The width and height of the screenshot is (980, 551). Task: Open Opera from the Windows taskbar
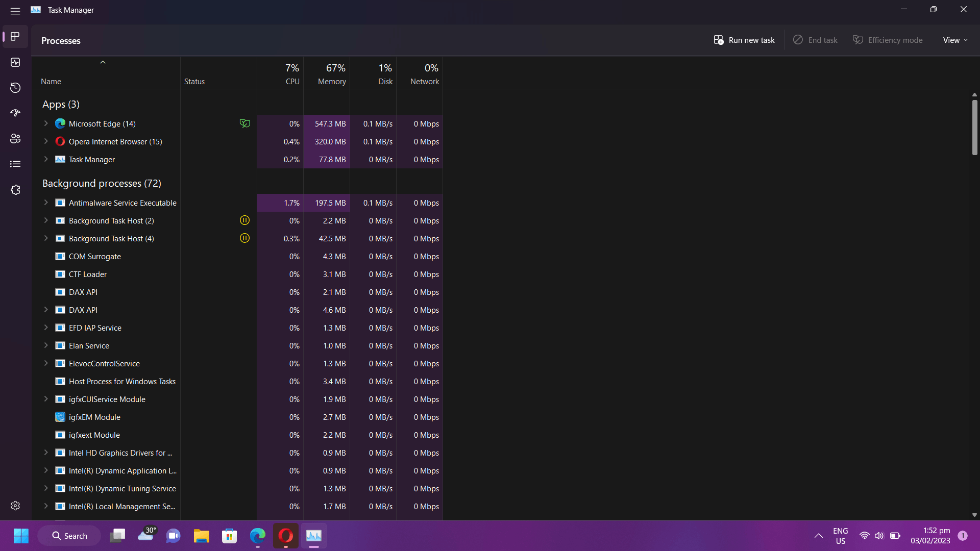(x=286, y=536)
